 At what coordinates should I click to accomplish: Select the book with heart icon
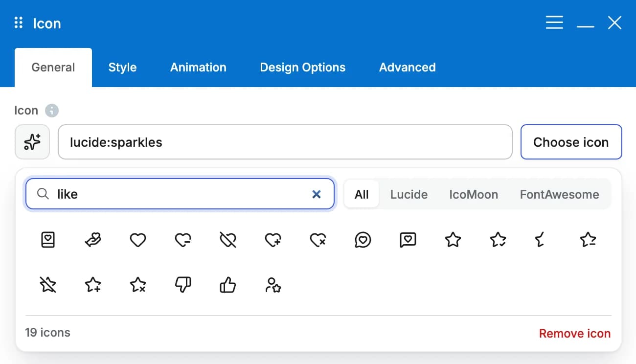point(48,240)
